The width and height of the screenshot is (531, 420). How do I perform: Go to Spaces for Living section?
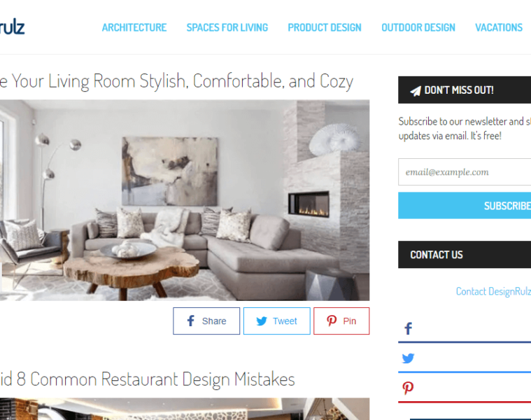point(227,27)
